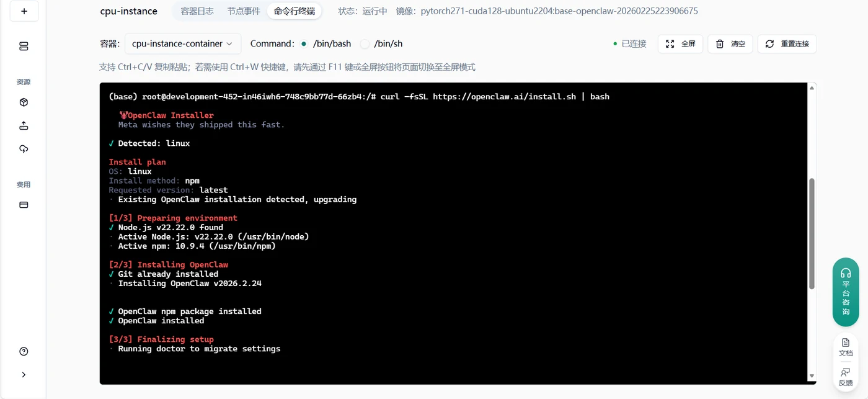Click the 全屏 fullscreen button
Viewport: 868px width, 399px height.
pos(680,44)
